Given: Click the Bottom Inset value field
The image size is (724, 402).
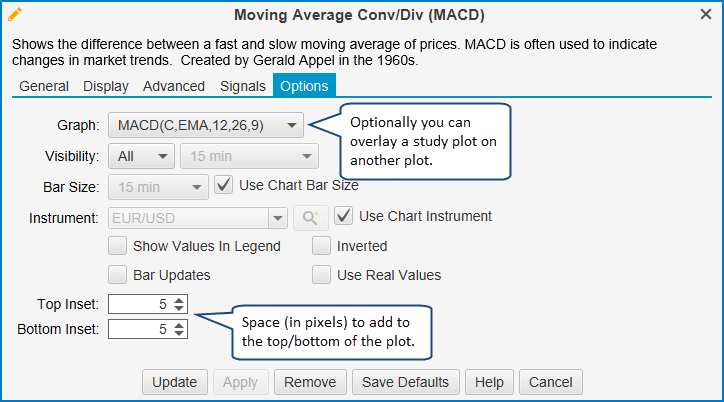Looking at the screenshot, I should click(x=138, y=328).
